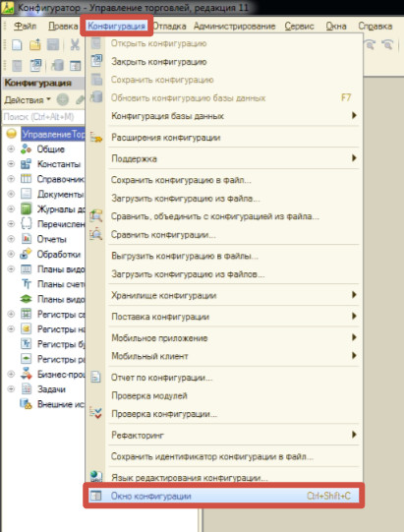Choose Окно конфигурации menu entry
Viewport: 404px width, 532px height.
(224, 496)
